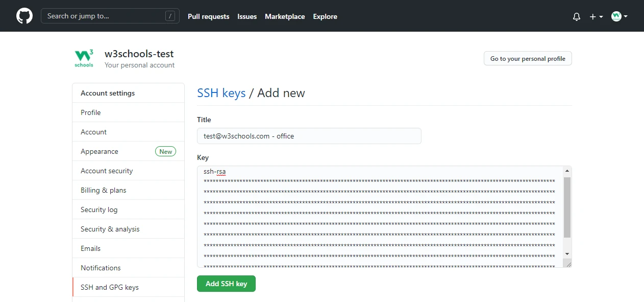Viewport: 644px width, 302px height.
Task: Open the notifications bell icon
Action: 577,17
